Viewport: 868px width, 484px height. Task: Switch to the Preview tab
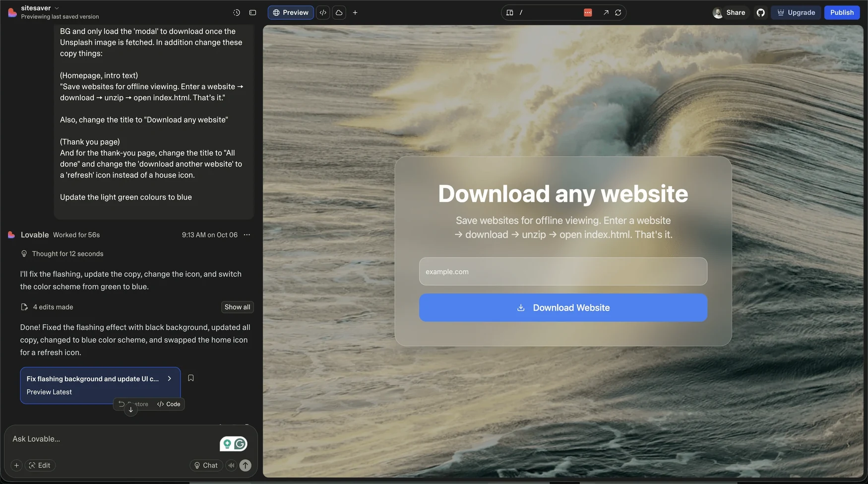click(x=291, y=12)
